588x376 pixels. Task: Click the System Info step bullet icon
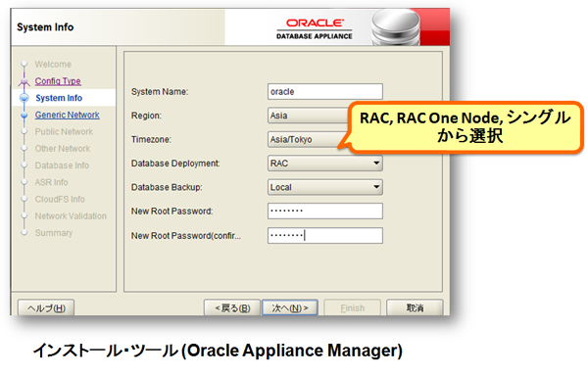click(24, 98)
